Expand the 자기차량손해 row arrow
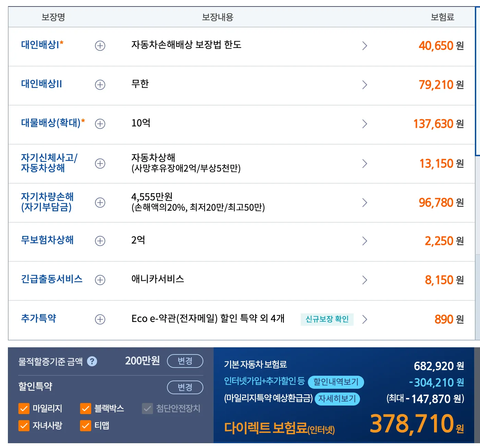The image size is (480, 448). click(x=365, y=202)
